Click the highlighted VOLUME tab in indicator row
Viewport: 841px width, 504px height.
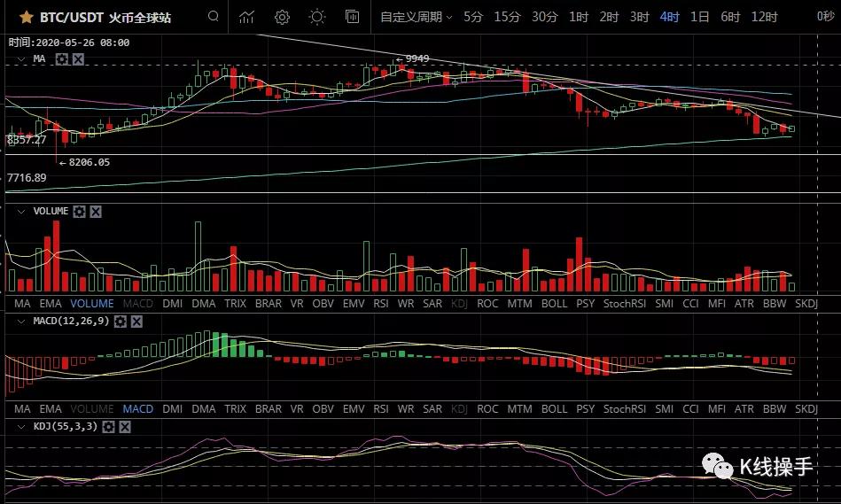(x=92, y=304)
